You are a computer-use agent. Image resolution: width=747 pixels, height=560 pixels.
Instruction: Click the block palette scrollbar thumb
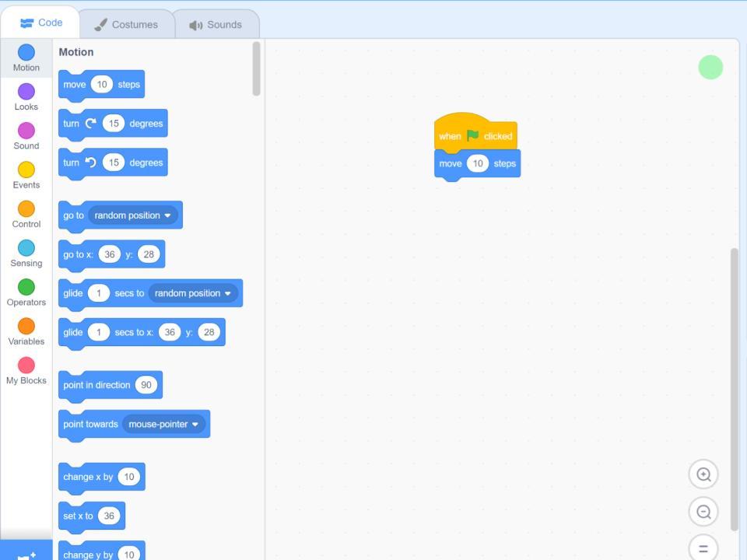256,69
